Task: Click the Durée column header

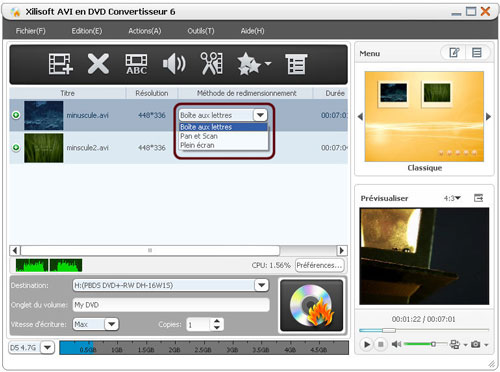Action: pyautogui.click(x=335, y=93)
